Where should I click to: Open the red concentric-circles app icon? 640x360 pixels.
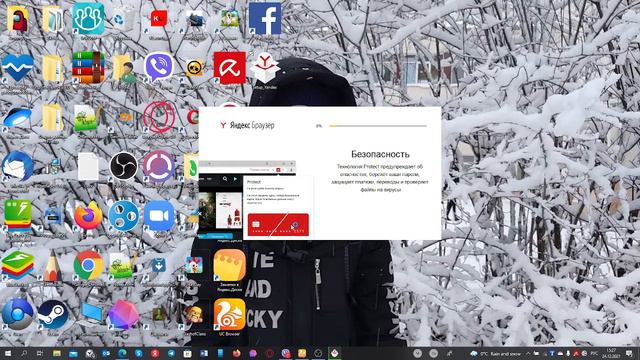click(x=159, y=117)
